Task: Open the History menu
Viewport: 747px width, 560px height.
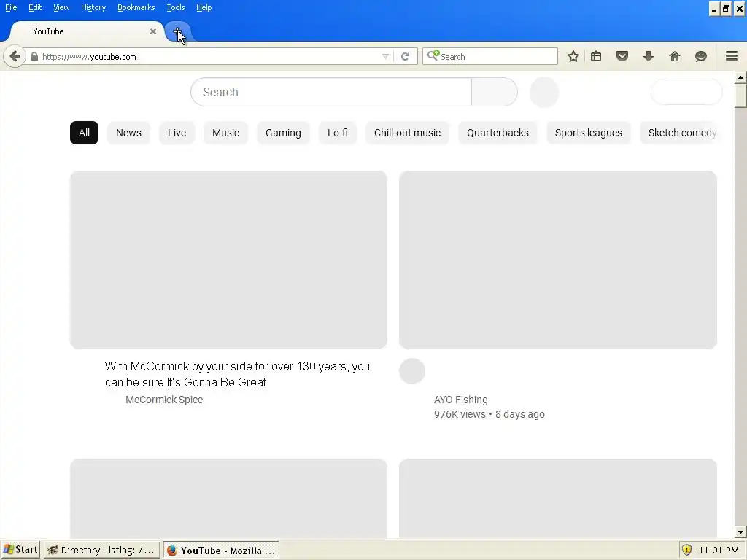Action: tap(93, 7)
